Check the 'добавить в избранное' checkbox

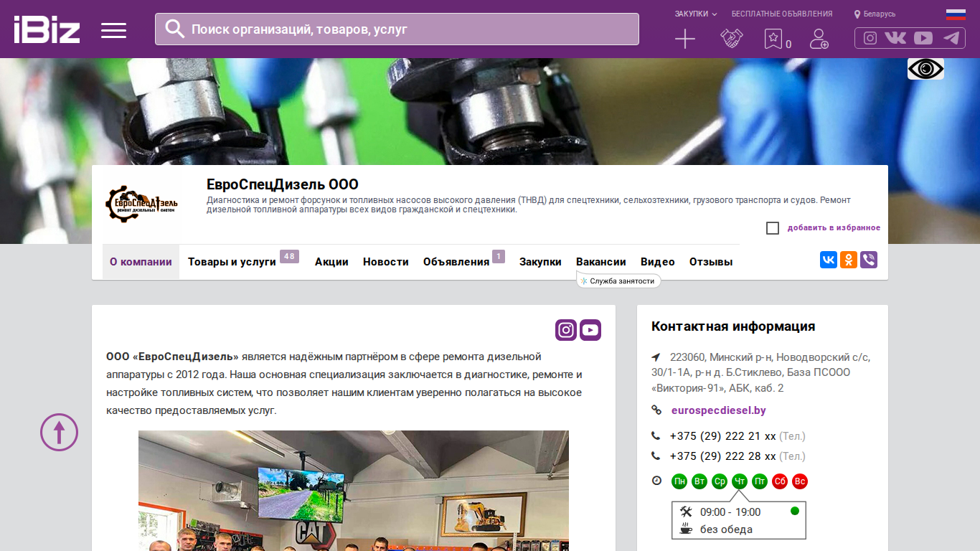click(x=773, y=228)
